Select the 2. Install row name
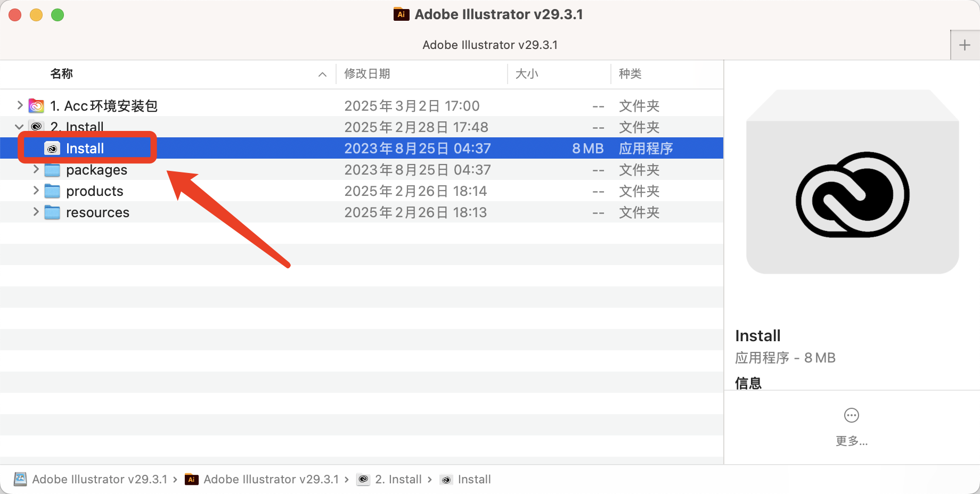980x494 pixels. coord(77,127)
